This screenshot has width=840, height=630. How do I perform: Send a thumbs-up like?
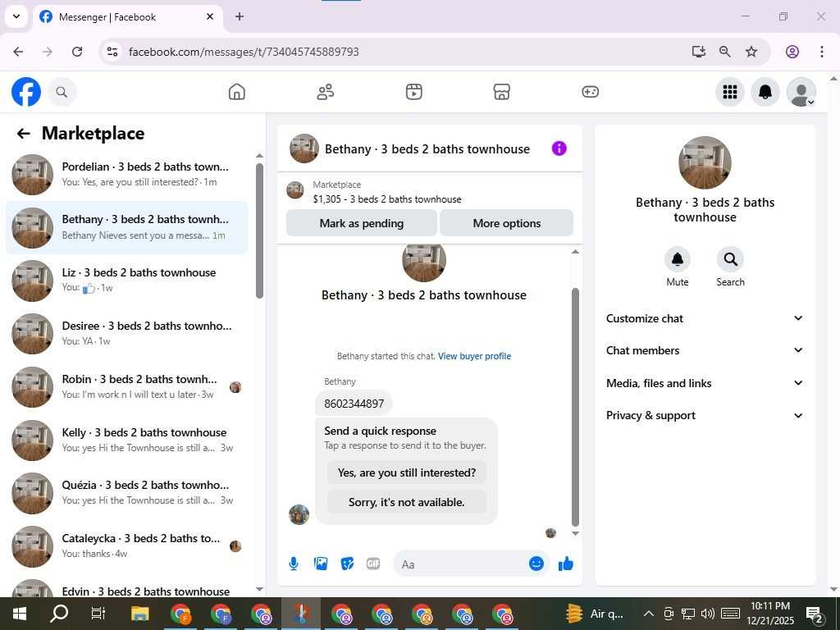pyautogui.click(x=566, y=564)
